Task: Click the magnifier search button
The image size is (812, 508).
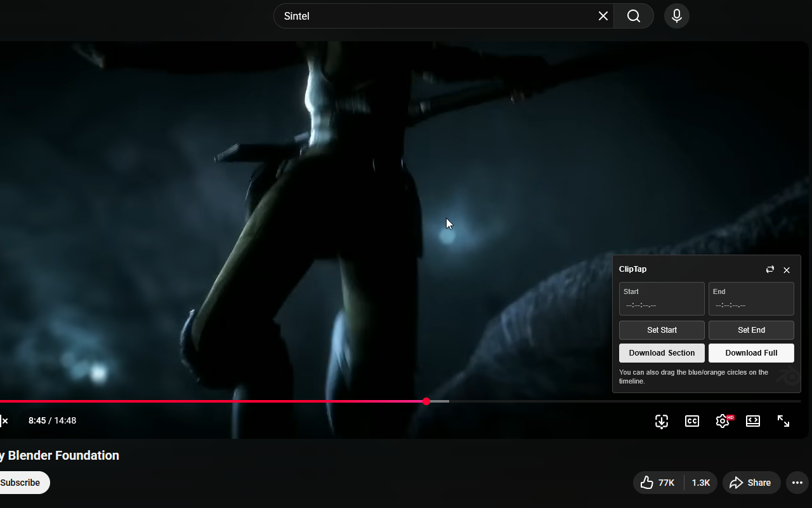Action: pos(634,16)
